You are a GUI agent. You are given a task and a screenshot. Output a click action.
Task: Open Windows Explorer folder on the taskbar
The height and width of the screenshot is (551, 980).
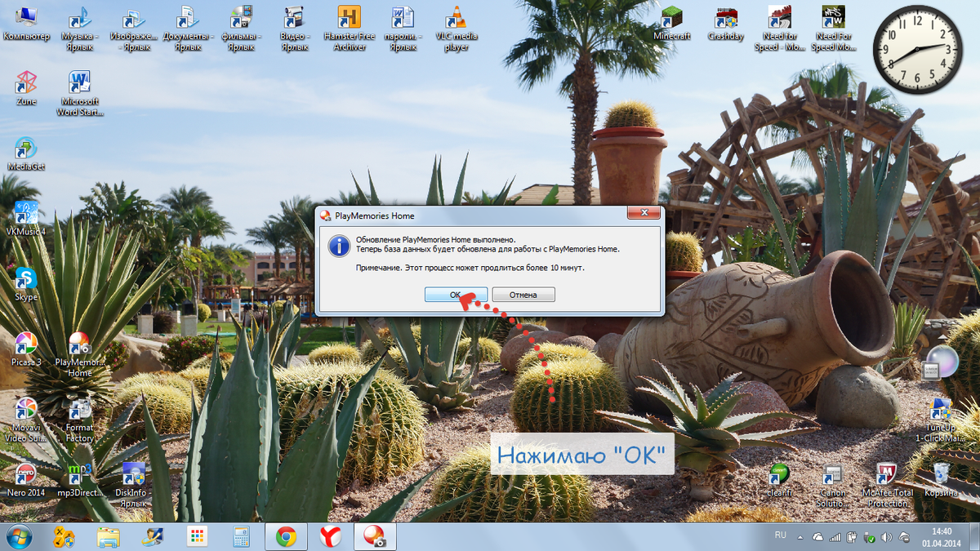click(x=109, y=536)
